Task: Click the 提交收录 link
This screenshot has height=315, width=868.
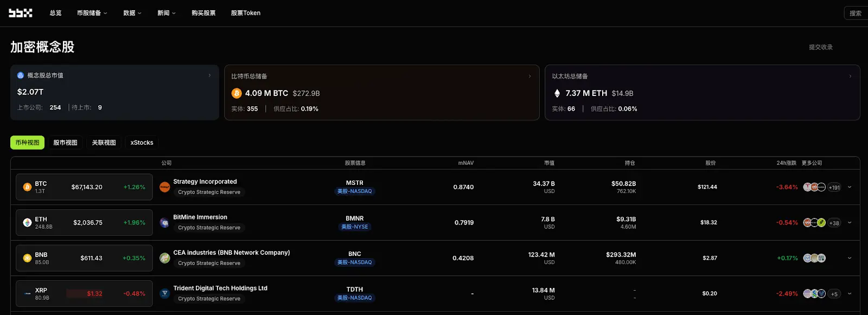Action: [x=821, y=47]
